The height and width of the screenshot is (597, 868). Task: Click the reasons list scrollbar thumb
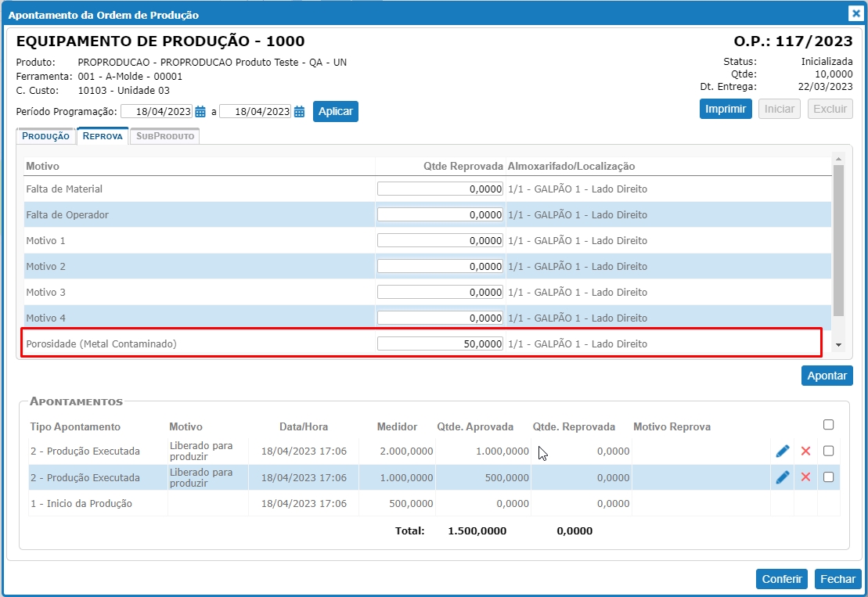click(838, 241)
